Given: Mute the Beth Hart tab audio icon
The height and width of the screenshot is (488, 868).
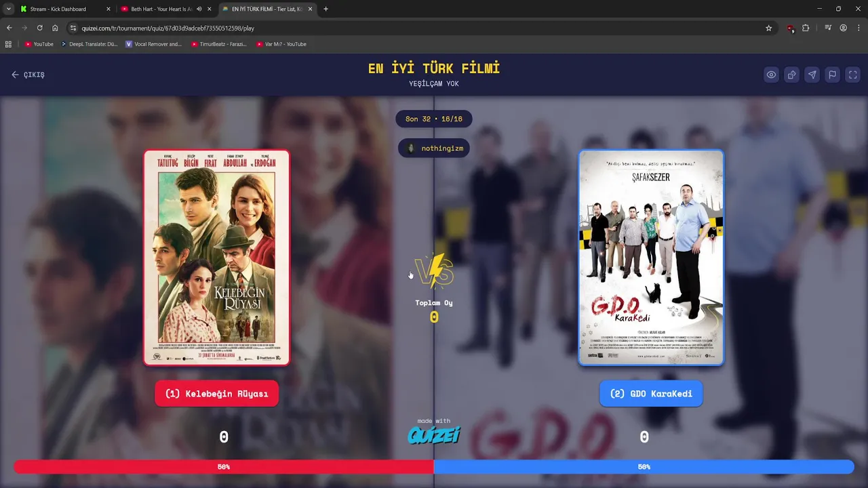Looking at the screenshot, I should (x=199, y=9).
